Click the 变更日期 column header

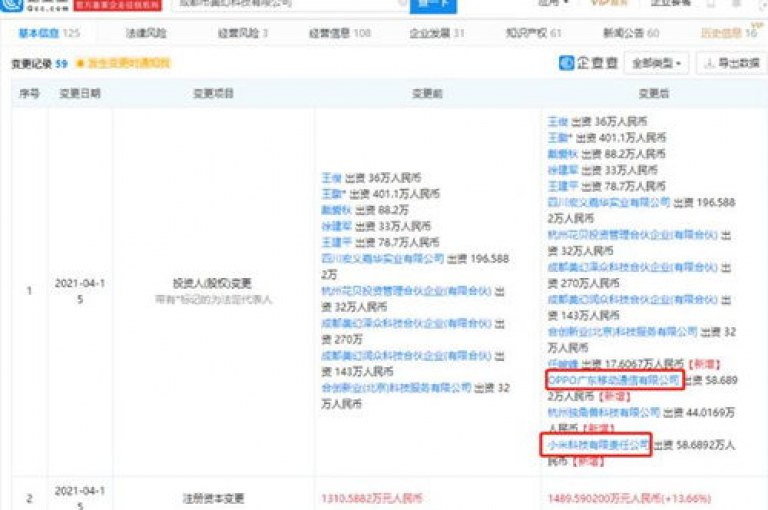(80, 93)
